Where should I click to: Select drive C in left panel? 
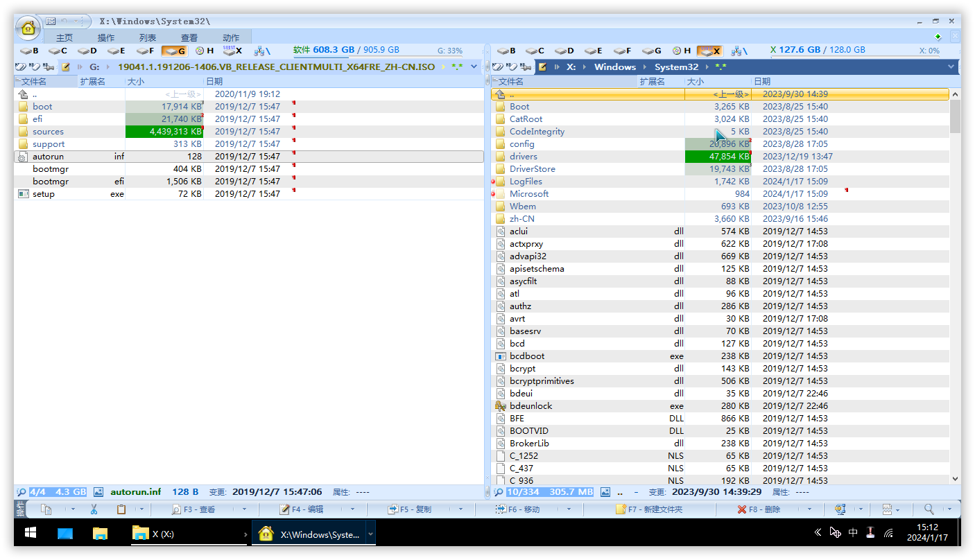tap(58, 51)
